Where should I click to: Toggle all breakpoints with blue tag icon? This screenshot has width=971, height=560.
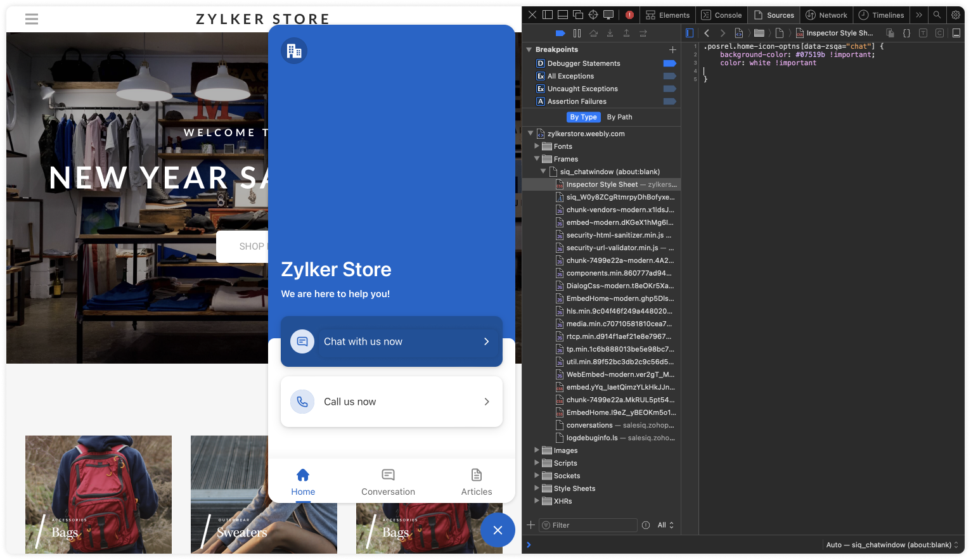click(x=560, y=33)
